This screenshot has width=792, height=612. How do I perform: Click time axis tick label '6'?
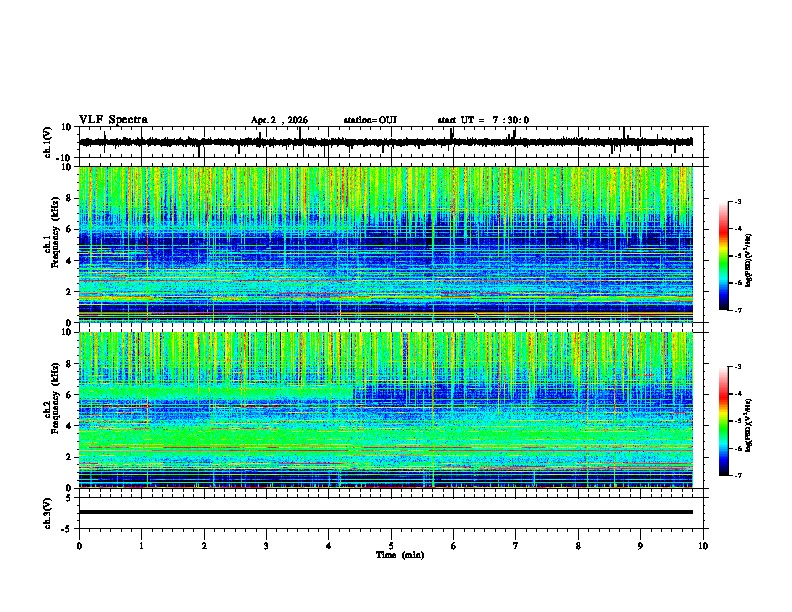click(x=454, y=546)
